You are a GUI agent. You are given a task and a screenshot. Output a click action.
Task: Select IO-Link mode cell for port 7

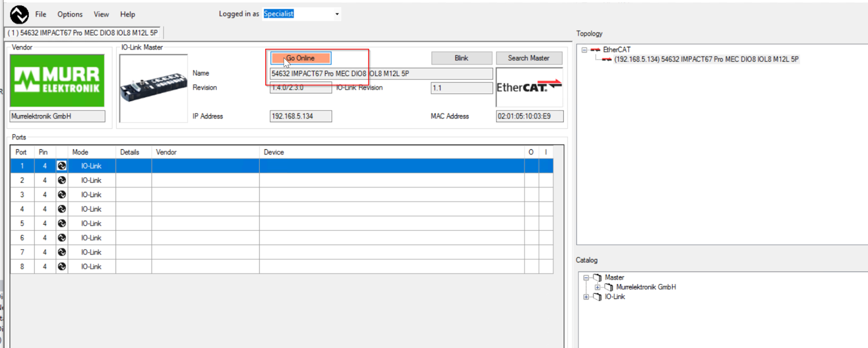pos(91,252)
